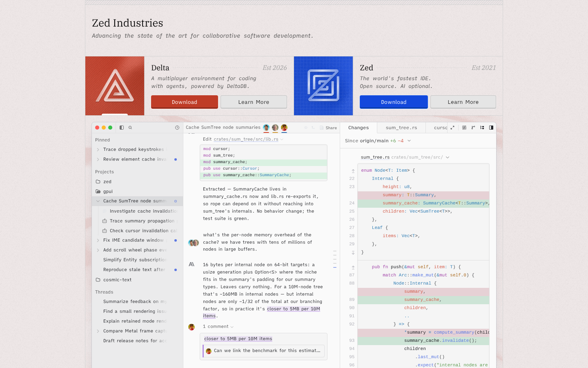
Task: Toggle the right panel dock icon
Action: (491, 128)
